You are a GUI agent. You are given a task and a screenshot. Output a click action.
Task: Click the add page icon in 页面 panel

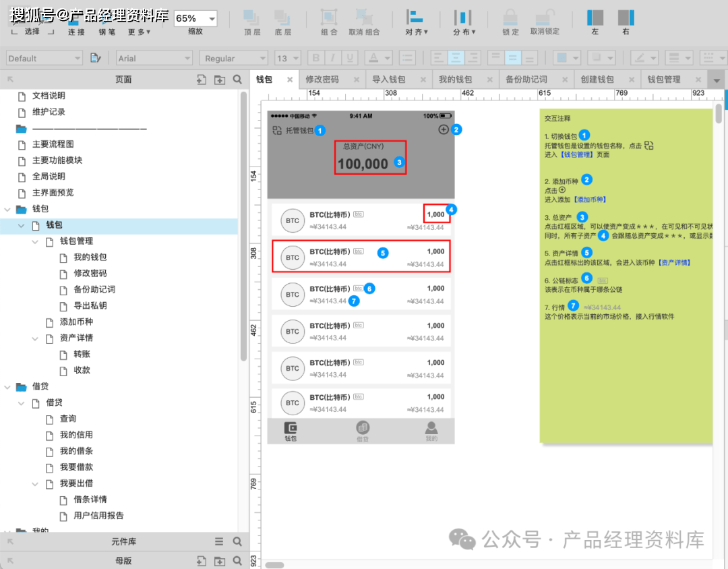click(201, 80)
